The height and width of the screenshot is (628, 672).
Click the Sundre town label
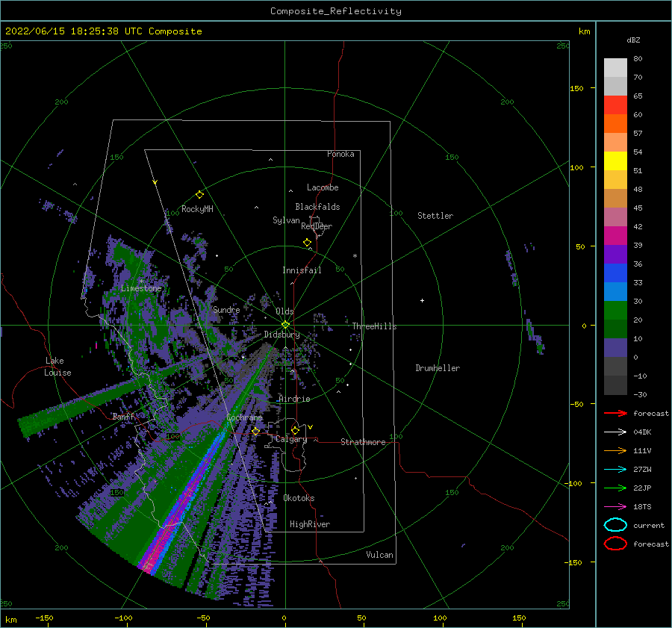tap(226, 310)
